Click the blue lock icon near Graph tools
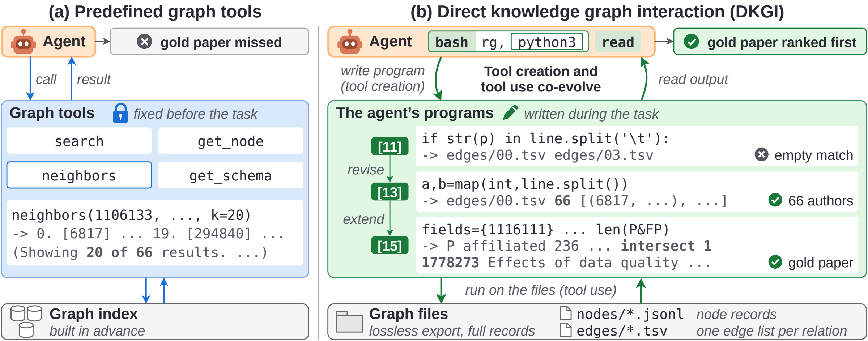The width and height of the screenshot is (868, 341). [x=120, y=113]
